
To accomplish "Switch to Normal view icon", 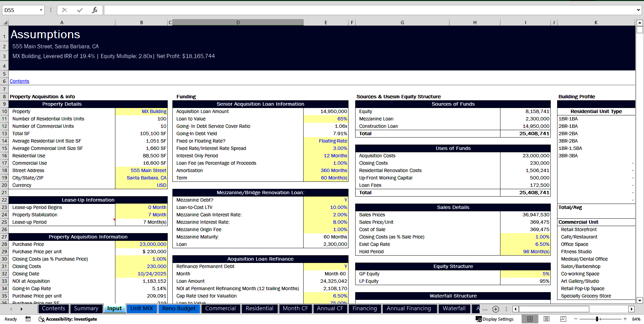I will 530,319.
